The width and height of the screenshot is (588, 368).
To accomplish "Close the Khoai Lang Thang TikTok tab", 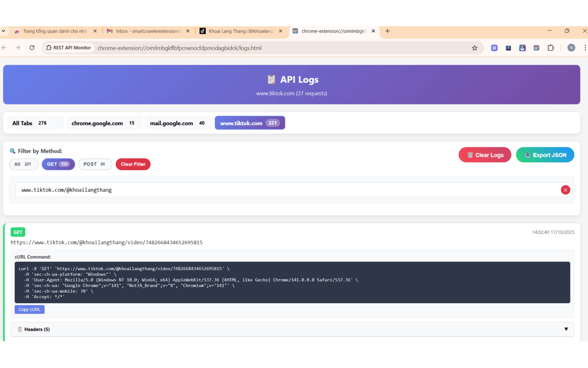I will pyautogui.click(x=281, y=31).
